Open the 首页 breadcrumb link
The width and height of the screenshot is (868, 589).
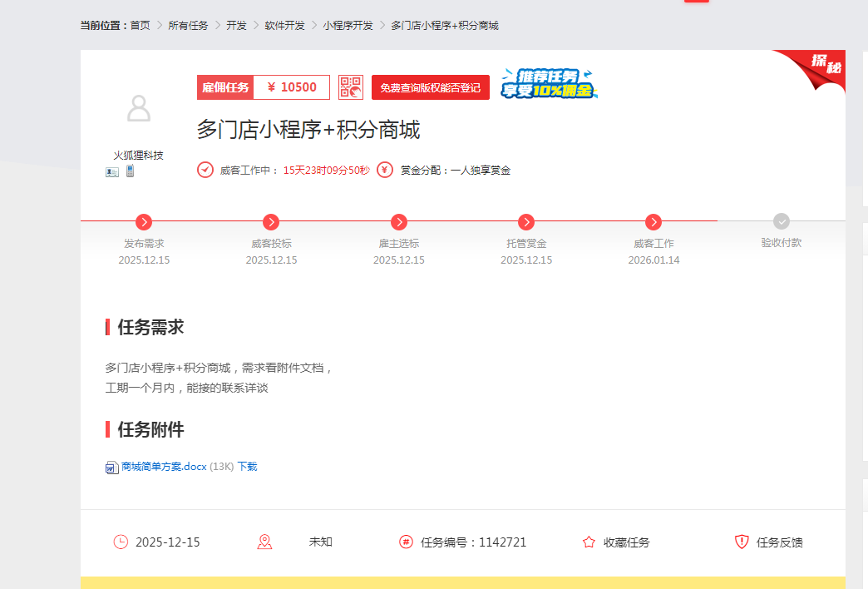point(140,25)
